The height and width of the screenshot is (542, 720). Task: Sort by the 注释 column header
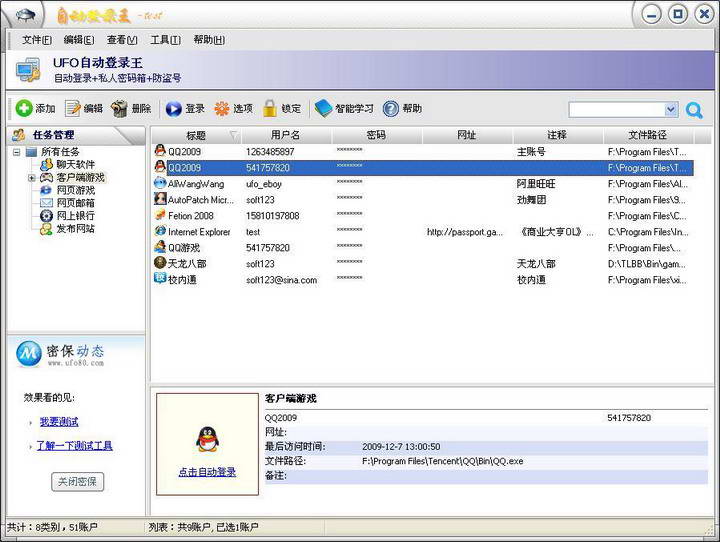coord(558,135)
